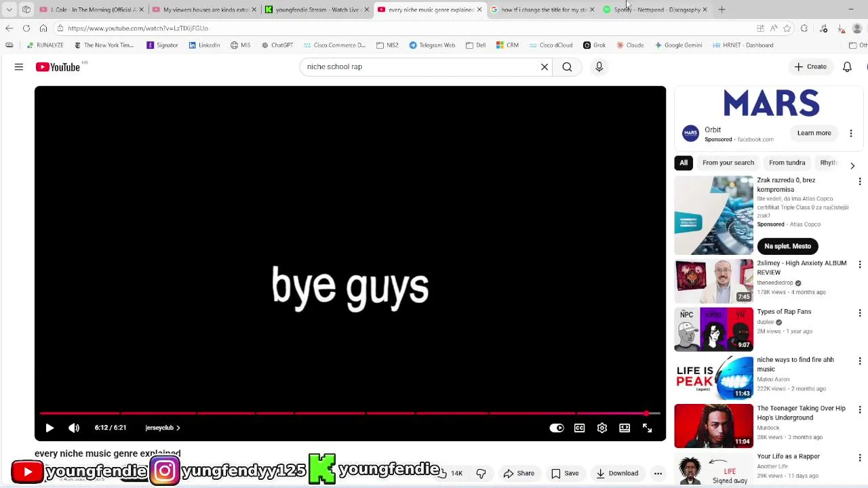Open the browser home page
868x488 pixels.
pos(43,28)
